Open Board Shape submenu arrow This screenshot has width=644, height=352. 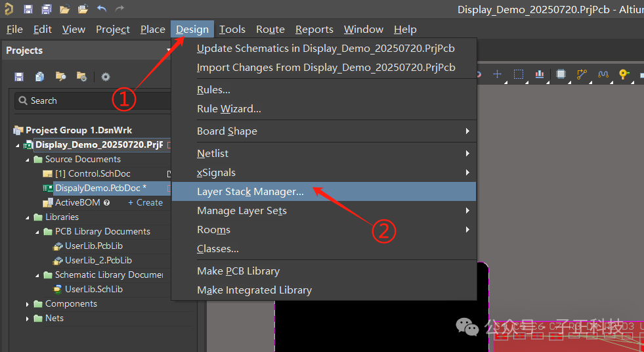tap(467, 131)
